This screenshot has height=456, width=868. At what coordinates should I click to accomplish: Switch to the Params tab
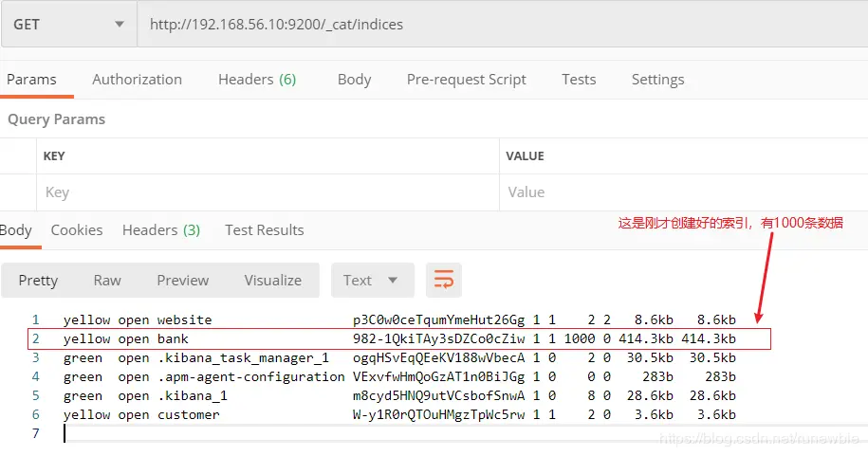click(31, 80)
